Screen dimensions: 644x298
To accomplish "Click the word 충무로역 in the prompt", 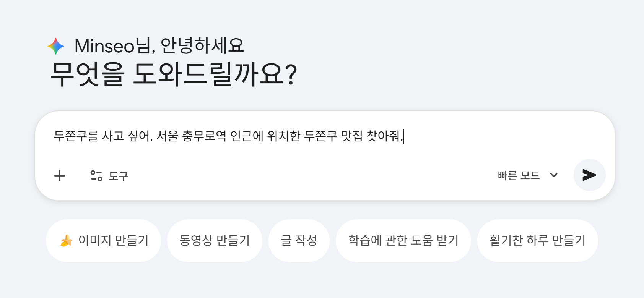I will click(204, 136).
